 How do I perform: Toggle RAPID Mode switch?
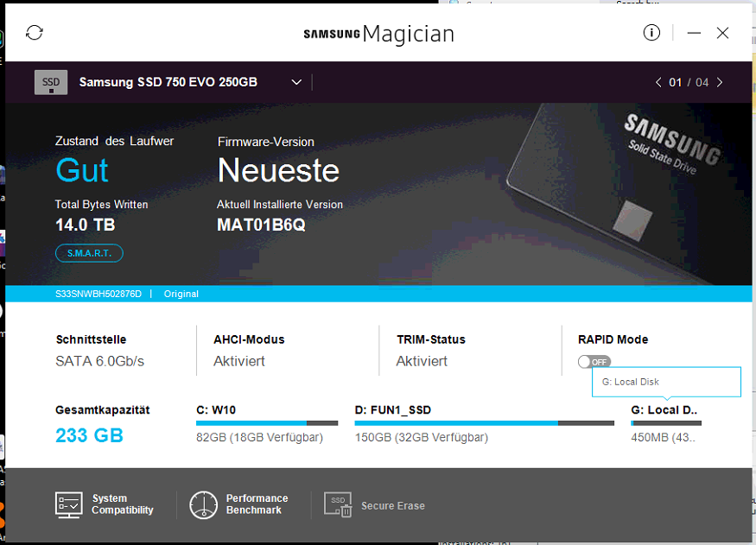coord(594,361)
